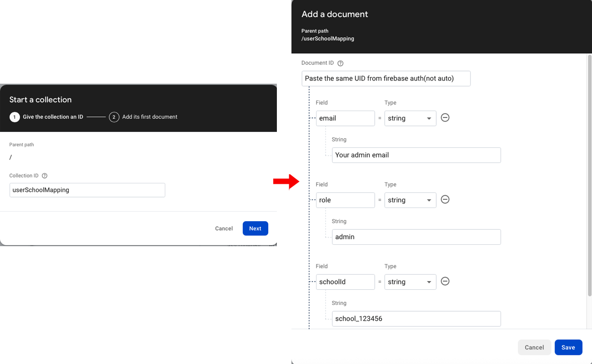Viewport: 592px width, 364px height.
Task: Save the new document
Action: point(568,347)
